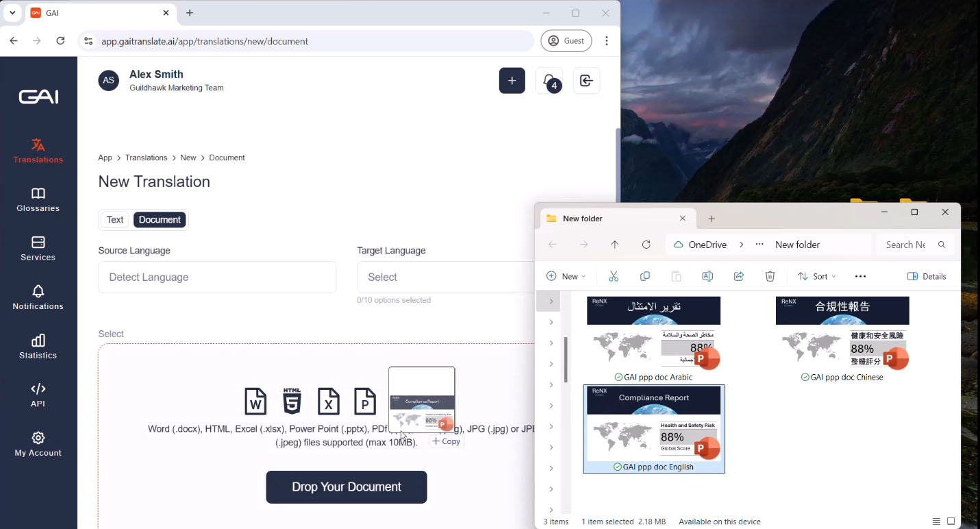Open the Target Language Select dropdown
Image resolution: width=980 pixels, height=529 pixels.
pyautogui.click(x=445, y=278)
